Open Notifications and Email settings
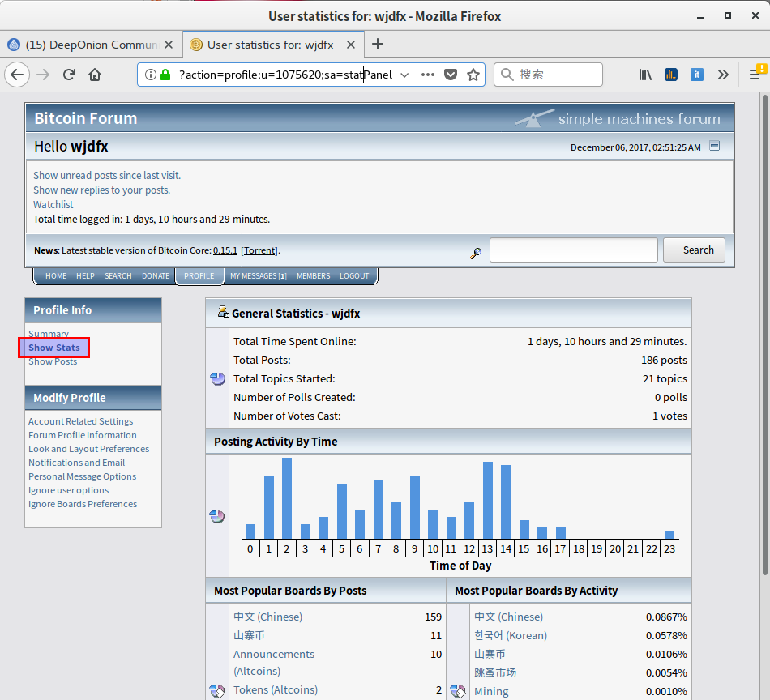 (x=77, y=463)
